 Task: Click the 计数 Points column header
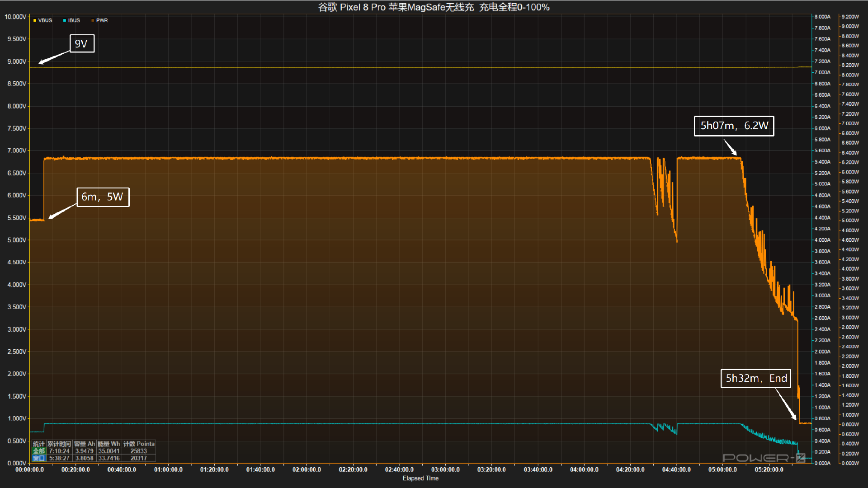pyautogui.click(x=139, y=444)
